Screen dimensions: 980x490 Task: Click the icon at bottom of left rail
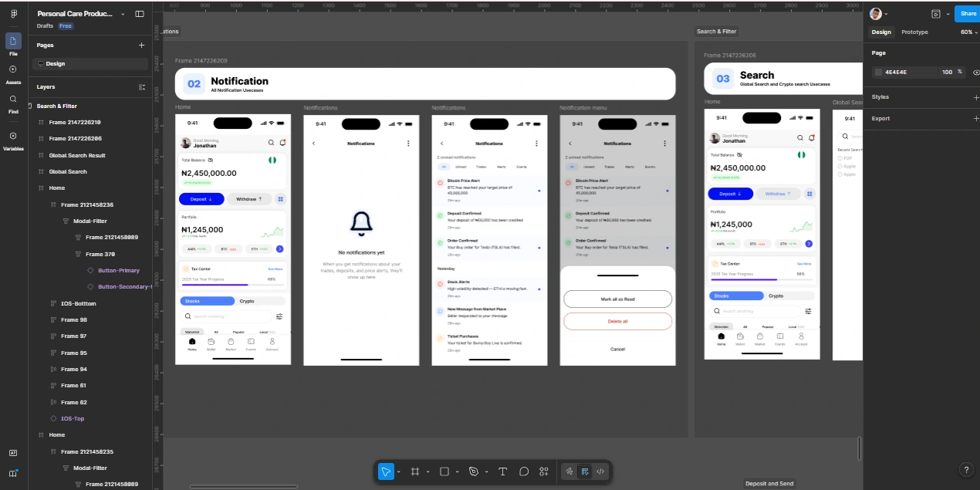pos(13,473)
